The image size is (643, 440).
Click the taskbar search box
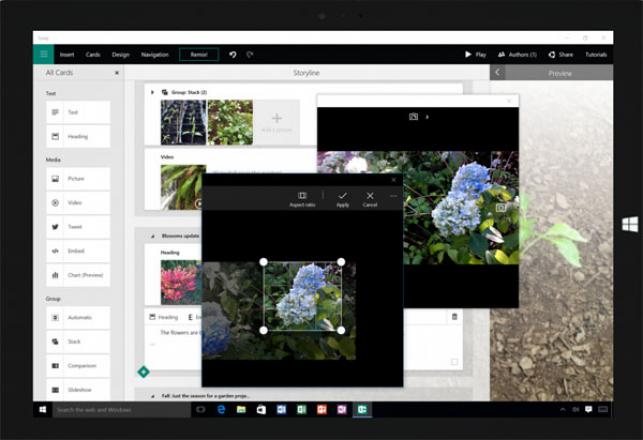(x=121, y=410)
